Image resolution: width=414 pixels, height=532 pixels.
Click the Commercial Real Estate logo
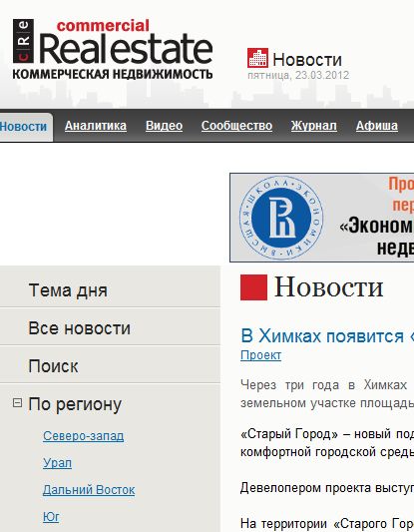(x=113, y=49)
